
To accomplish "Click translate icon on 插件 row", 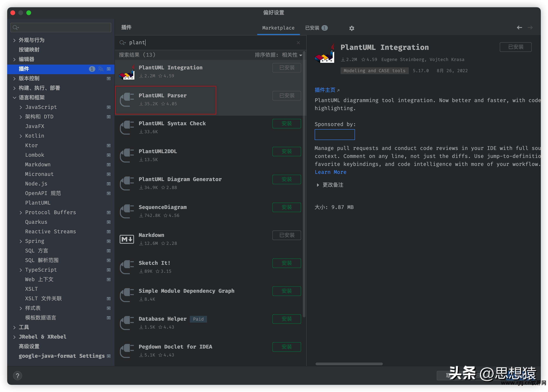I will tap(101, 69).
